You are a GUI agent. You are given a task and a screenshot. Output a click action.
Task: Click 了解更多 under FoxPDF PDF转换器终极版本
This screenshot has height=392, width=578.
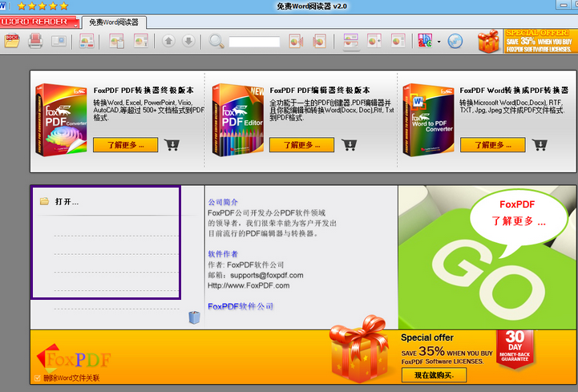[125, 145]
